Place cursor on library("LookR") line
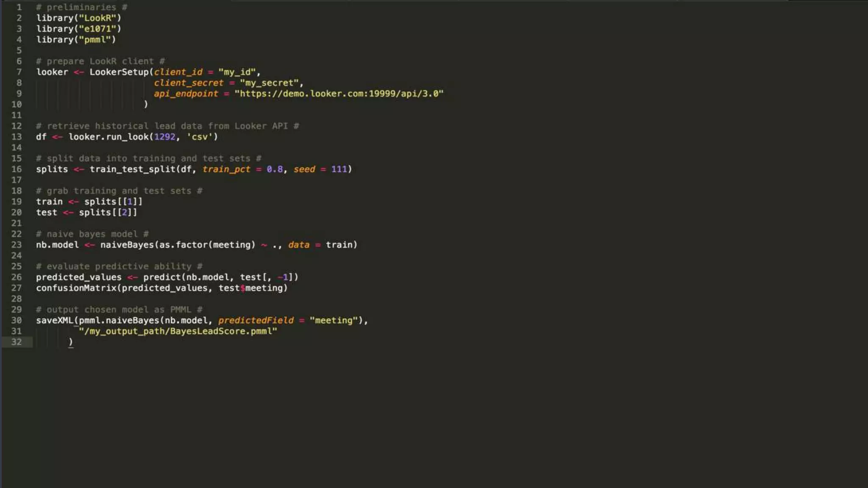Image resolution: width=868 pixels, height=488 pixels. 78,18
